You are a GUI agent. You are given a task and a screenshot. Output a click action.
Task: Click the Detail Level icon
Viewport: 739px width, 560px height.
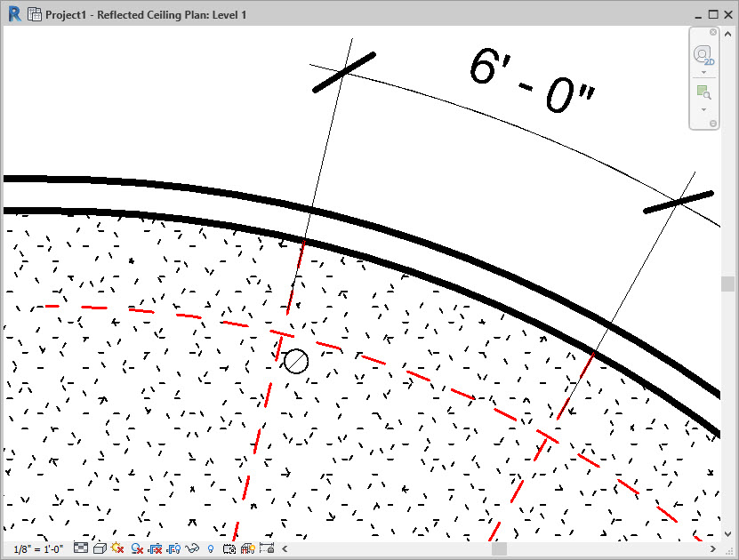pos(81,549)
